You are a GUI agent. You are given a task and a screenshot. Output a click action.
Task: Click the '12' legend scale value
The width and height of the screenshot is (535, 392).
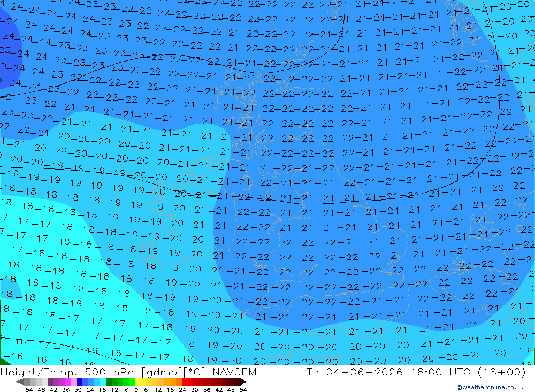(x=158, y=390)
